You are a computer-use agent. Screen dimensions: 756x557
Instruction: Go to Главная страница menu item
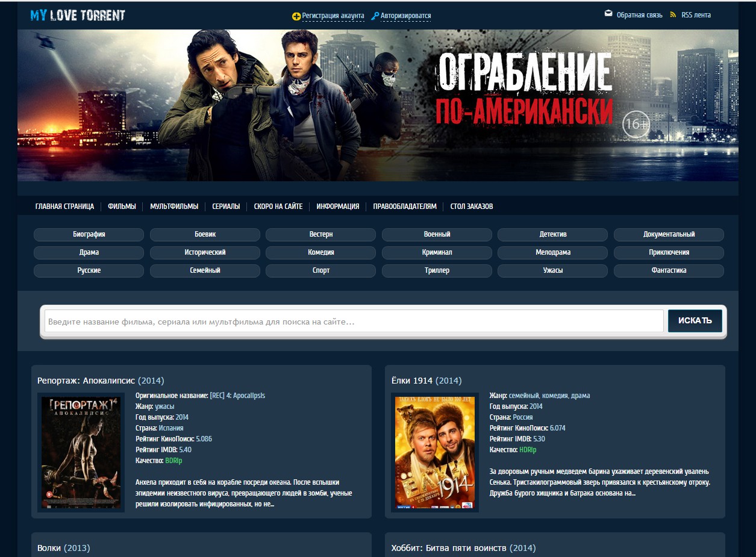(64, 207)
